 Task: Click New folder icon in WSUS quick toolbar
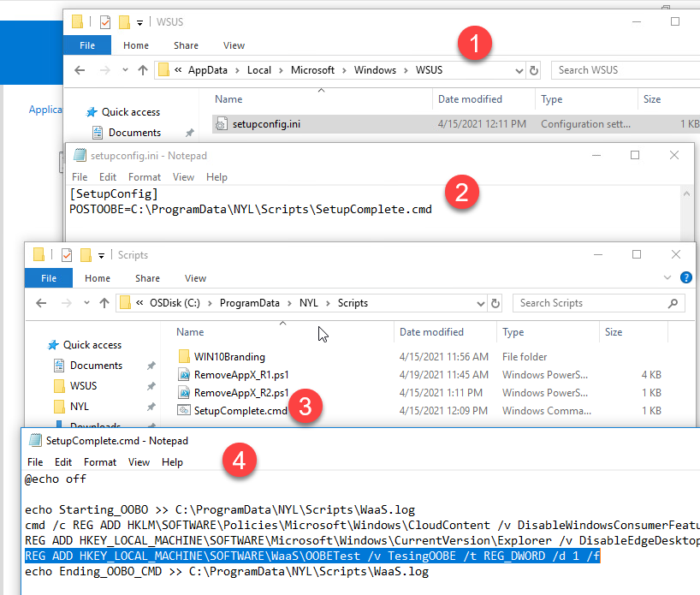tap(124, 22)
